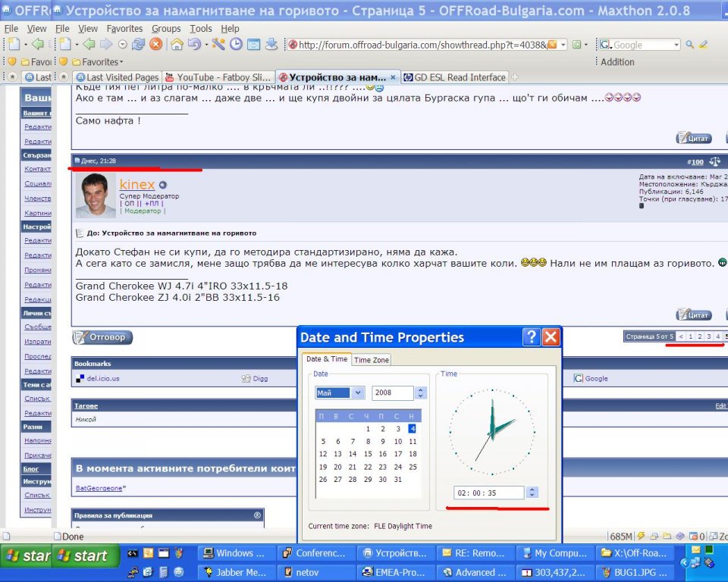Click the del.icio.us bookmark link

(x=102, y=379)
